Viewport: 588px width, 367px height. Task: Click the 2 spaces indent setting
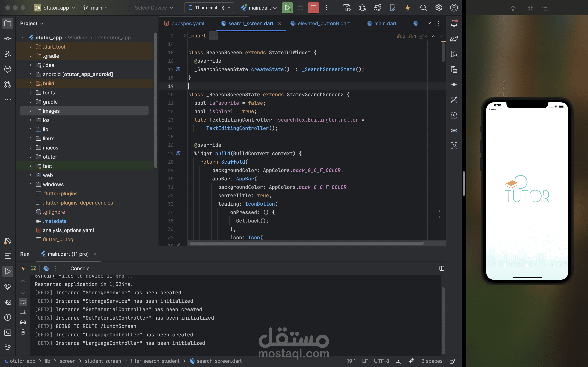point(432,361)
